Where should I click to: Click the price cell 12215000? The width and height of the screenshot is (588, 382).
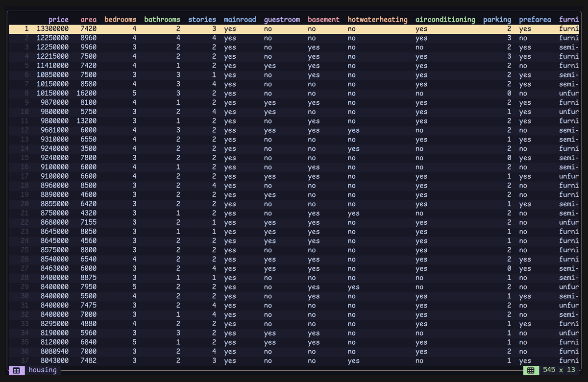point(52,57)
